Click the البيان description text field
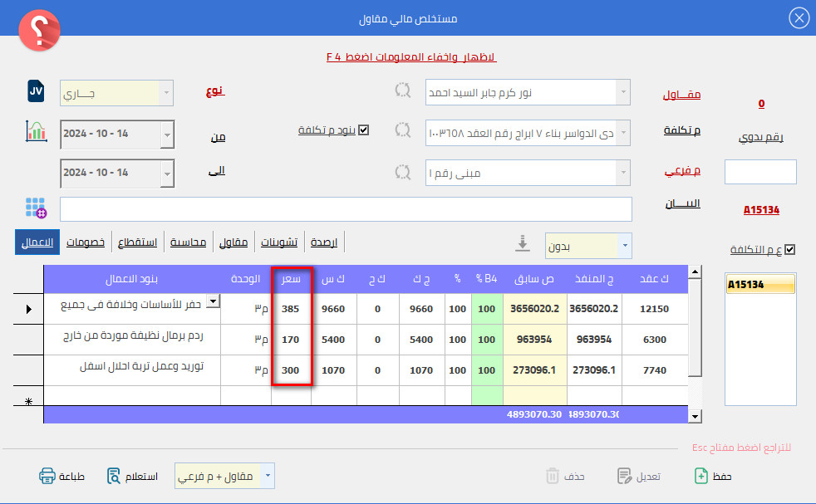 (346, 209)
